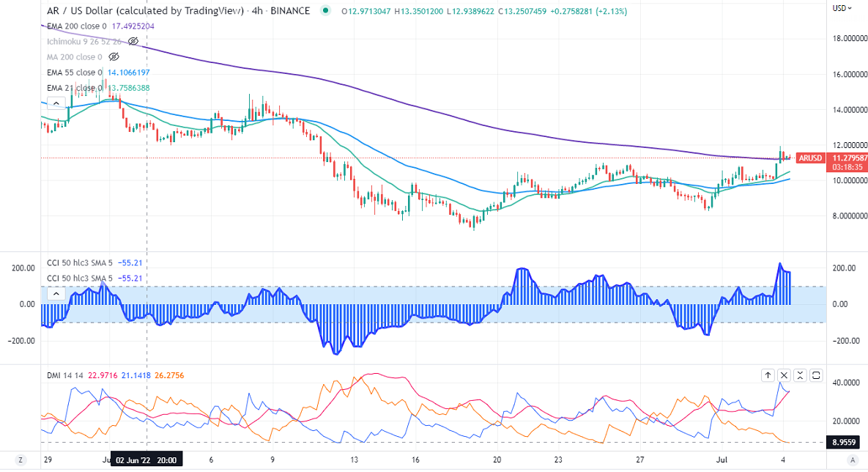Open the 4h interval selector
The width and height of the screenshot is (868, 472).
click(x=257, y=10)
